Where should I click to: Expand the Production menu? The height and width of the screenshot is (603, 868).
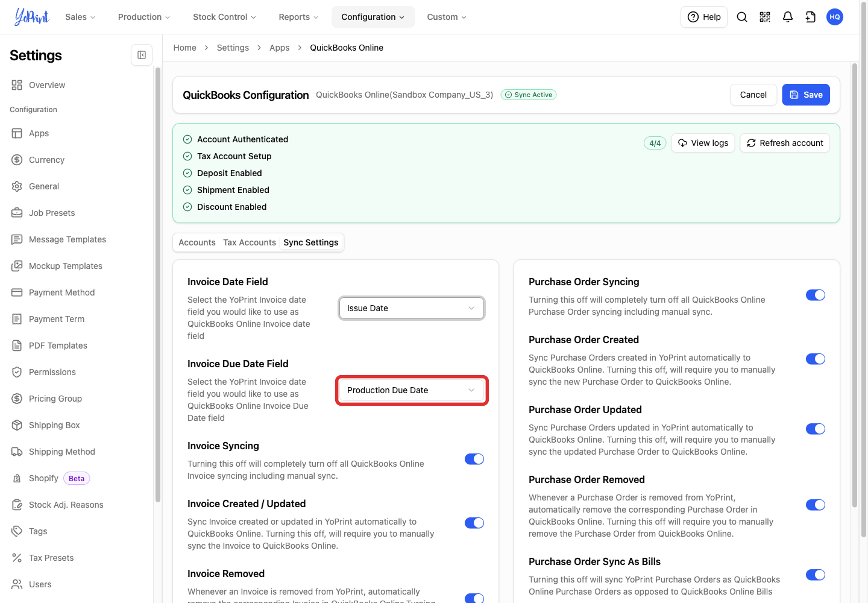pyautogui.click(x=144, y=17)
